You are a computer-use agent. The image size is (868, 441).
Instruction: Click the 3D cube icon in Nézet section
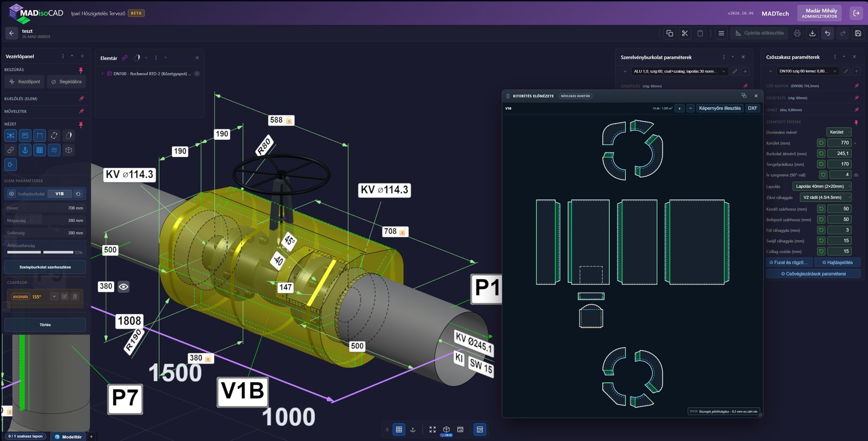pos(69,150)
